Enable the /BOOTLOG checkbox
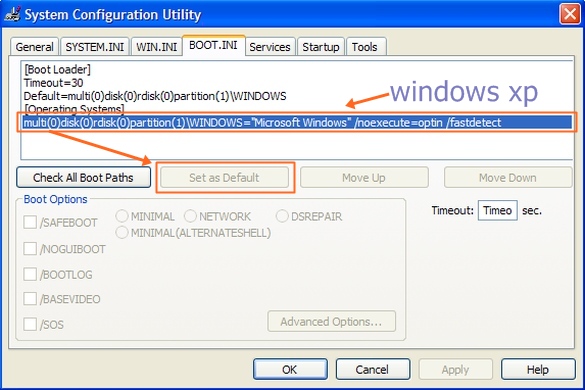The image size is (585, 390). pos(30,274)
